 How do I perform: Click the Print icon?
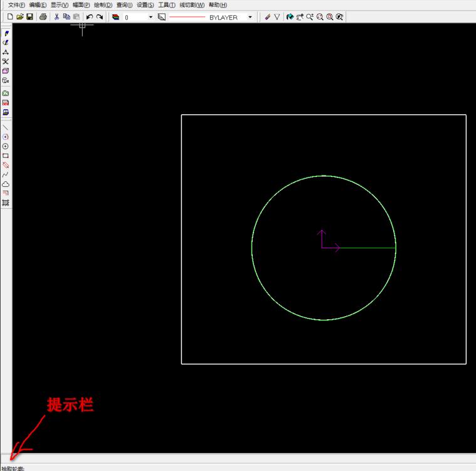(43, 17)
